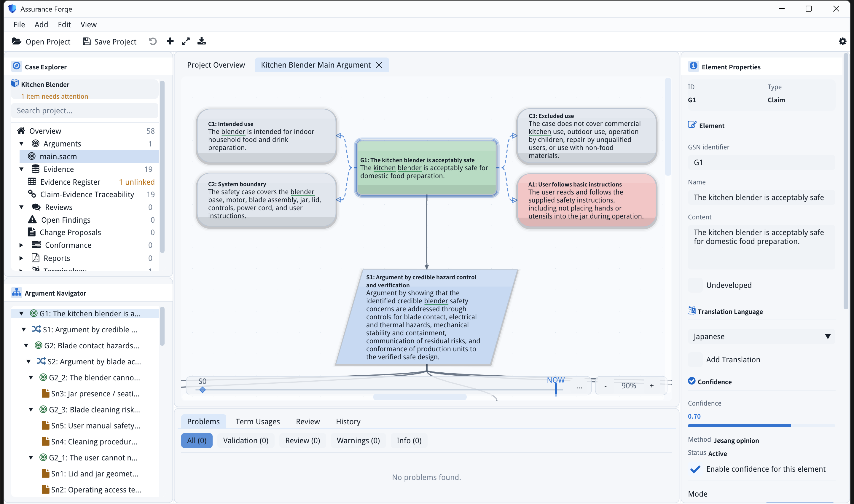Click the Reports PDF icon
854x504 pixels.
pyautogui.click(x=35, y=258)
